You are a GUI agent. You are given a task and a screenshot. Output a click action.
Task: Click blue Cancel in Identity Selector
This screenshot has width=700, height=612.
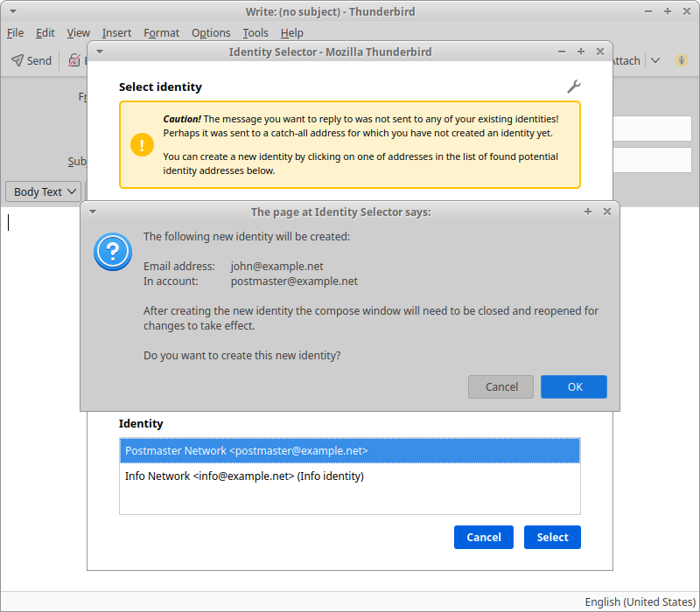point(484,537)
